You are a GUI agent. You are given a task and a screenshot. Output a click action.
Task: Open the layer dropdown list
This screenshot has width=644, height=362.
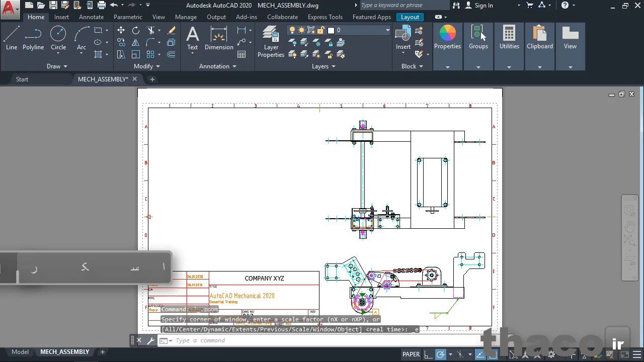(387, 30)
